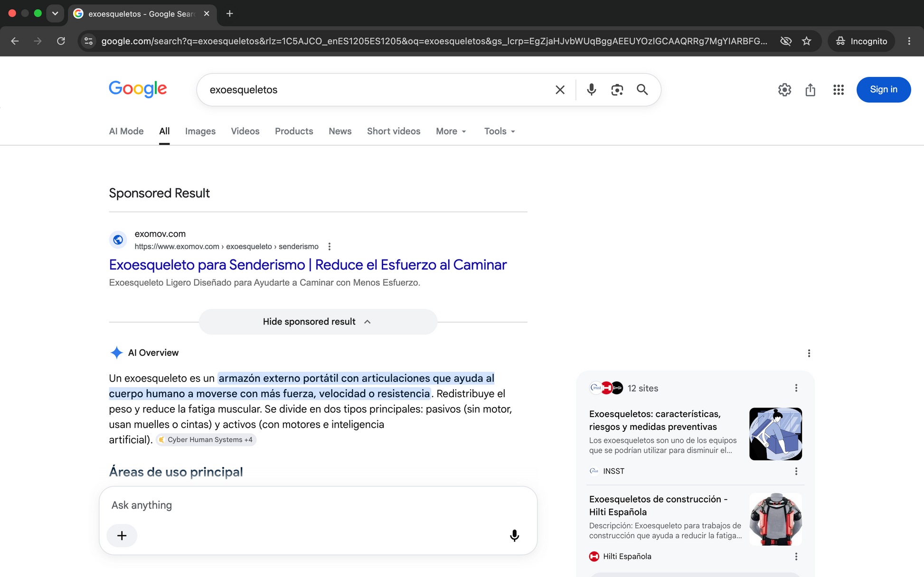Open Hilti Española exoskeleton thumbnail

point(775,519)
